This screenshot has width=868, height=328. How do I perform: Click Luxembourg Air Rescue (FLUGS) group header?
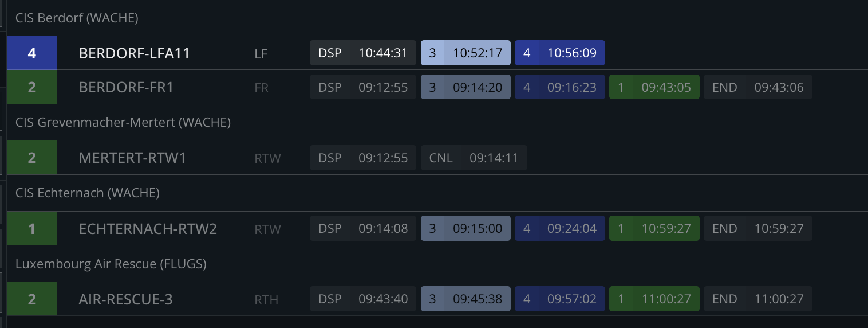(x=111, y=264)
